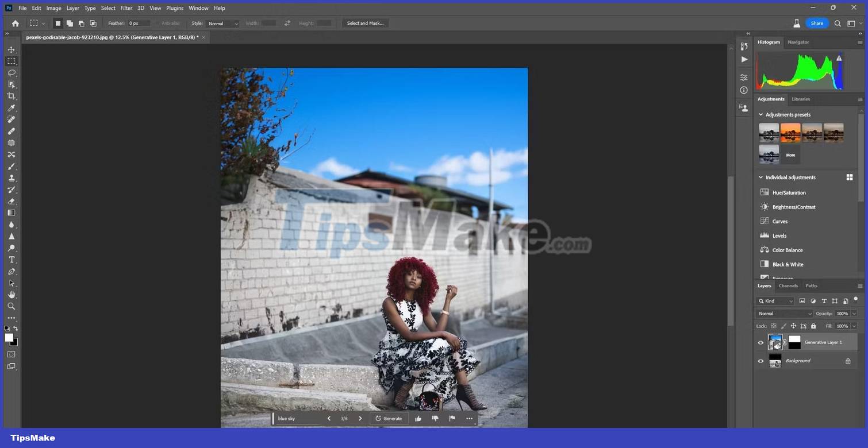Give a thumbs up to the generated result

418,418
